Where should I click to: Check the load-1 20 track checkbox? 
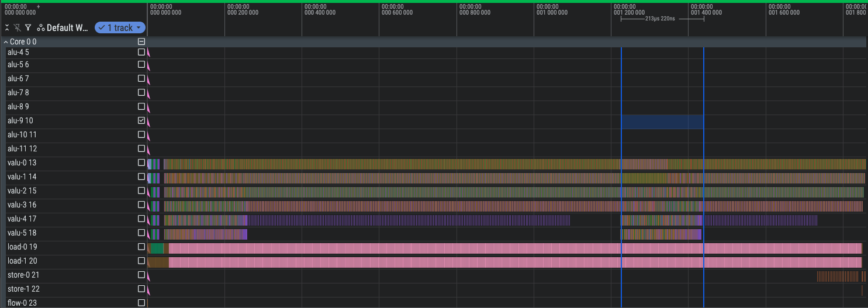[141, 261]
